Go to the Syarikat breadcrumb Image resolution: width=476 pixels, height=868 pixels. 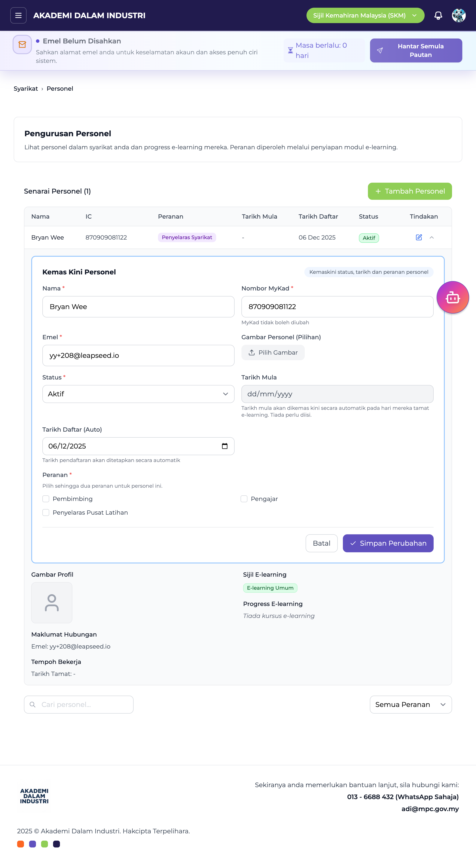coord(26,89)
